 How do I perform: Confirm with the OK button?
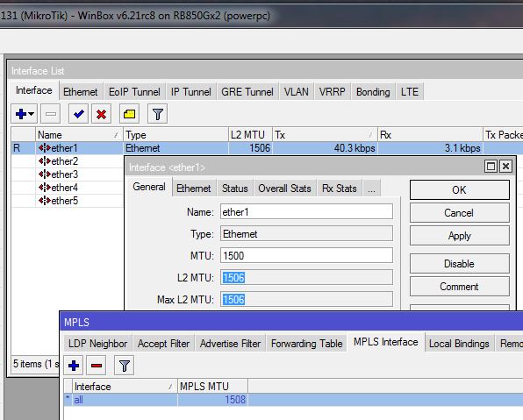click(x=459, y=190)
